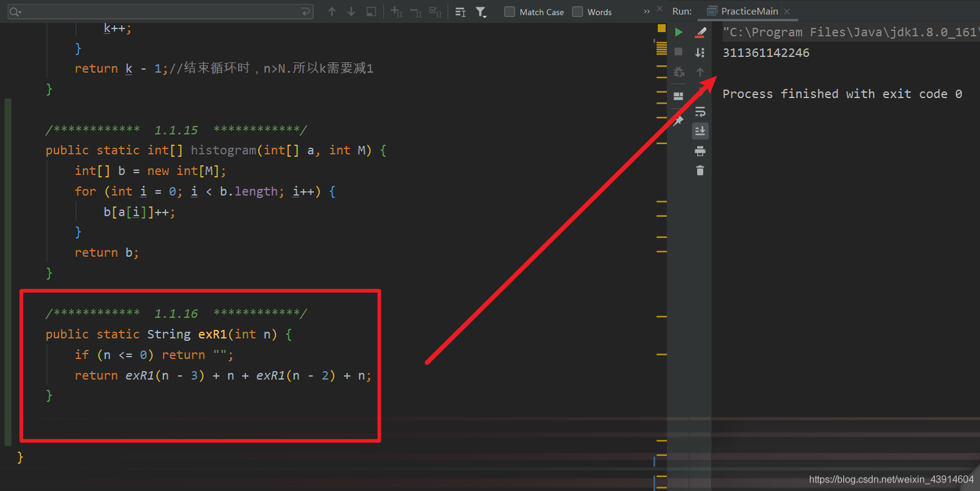The image size is (980, 491).
Task: Open the search filter funnel dropdown
Action: coord(481,12)
